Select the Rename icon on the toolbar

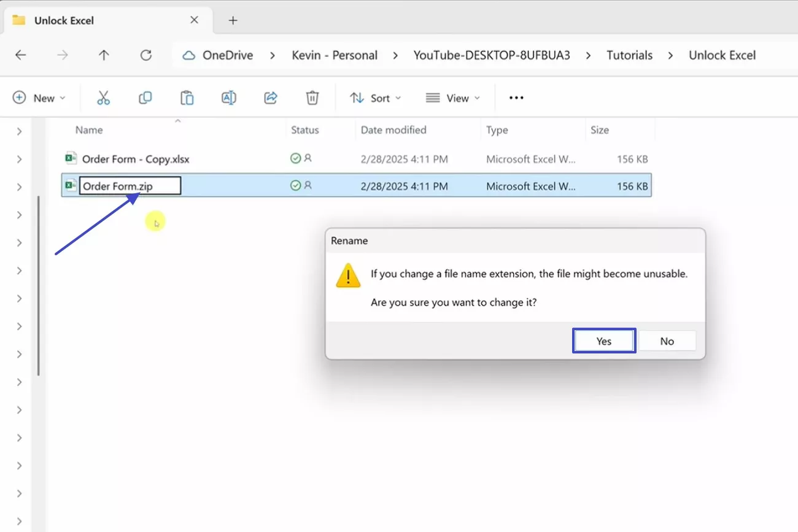coord(228,98)
